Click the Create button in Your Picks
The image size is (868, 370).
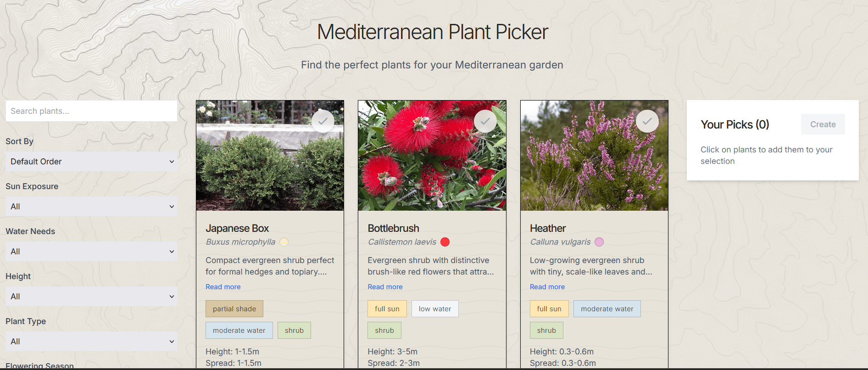(x=823, y=124)
